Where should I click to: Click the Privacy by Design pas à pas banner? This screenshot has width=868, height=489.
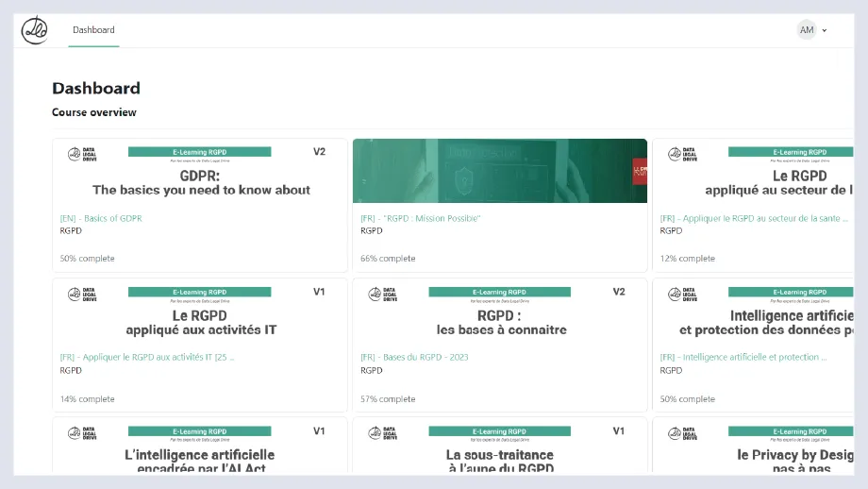pyautogui.click(x=754, y=446)
